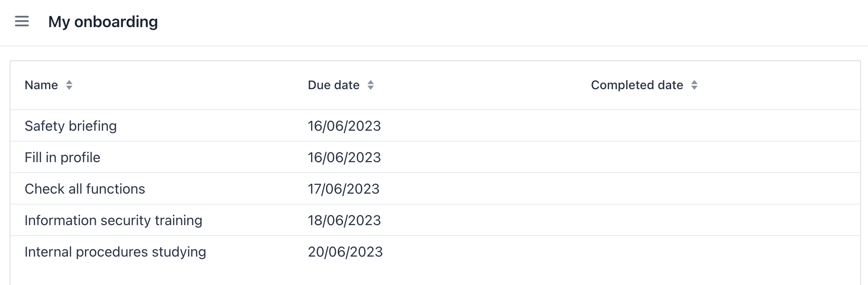The image size is (868, 285).
Task: Sort table by Name column header
Action: point(41,85)
